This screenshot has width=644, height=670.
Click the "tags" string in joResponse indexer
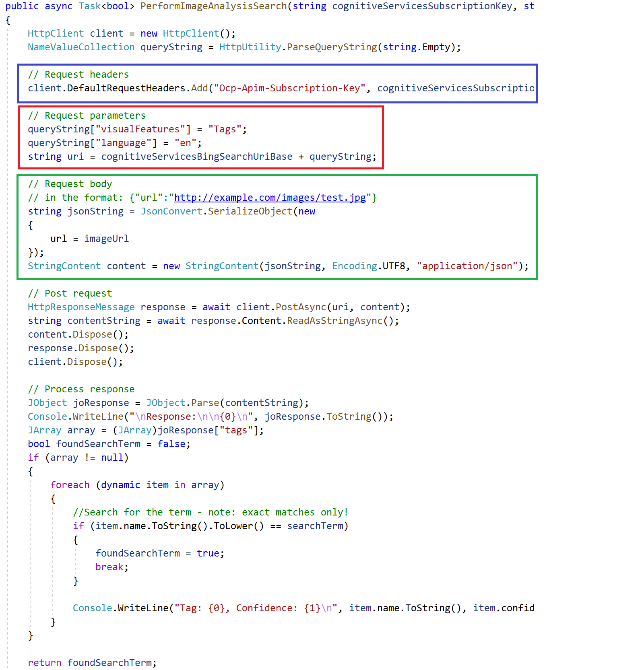(236, 430)
